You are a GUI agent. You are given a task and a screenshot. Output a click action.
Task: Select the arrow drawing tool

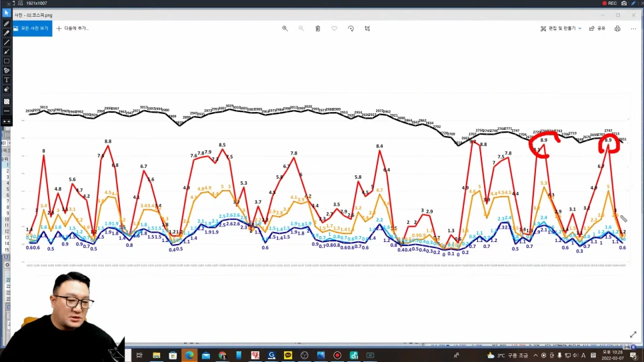[6, 52]
